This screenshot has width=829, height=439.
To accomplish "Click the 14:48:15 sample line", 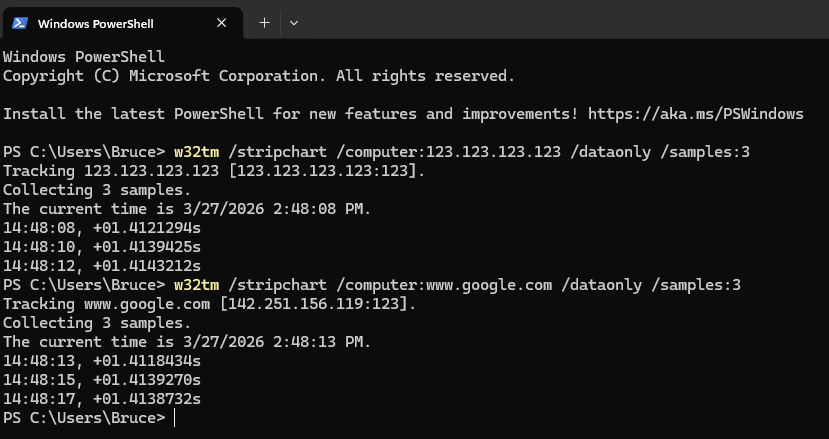I will [x=102, y=380].
